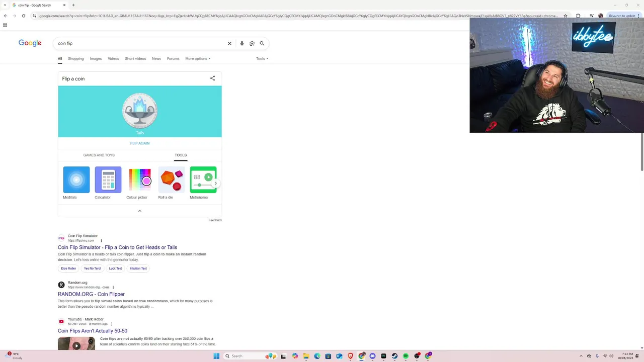Collapse the tools panel with the up chevron
This screenshot has width=644, height=362.
tap(140, 211)
